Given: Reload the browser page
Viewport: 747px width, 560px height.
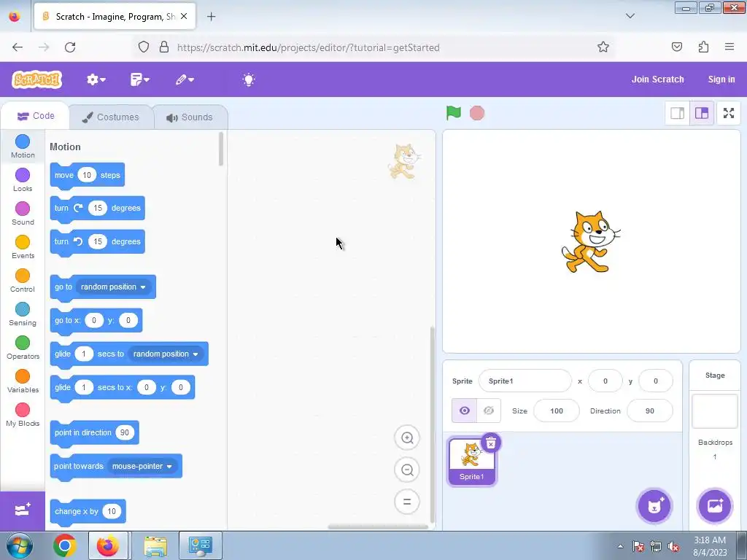Looking at the screenshot, I should click(70, 47).
